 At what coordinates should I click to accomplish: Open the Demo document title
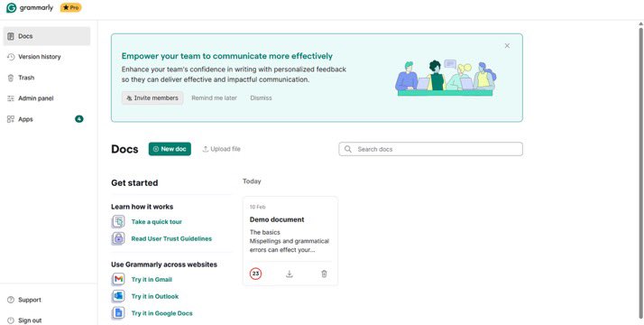[277, 219]
